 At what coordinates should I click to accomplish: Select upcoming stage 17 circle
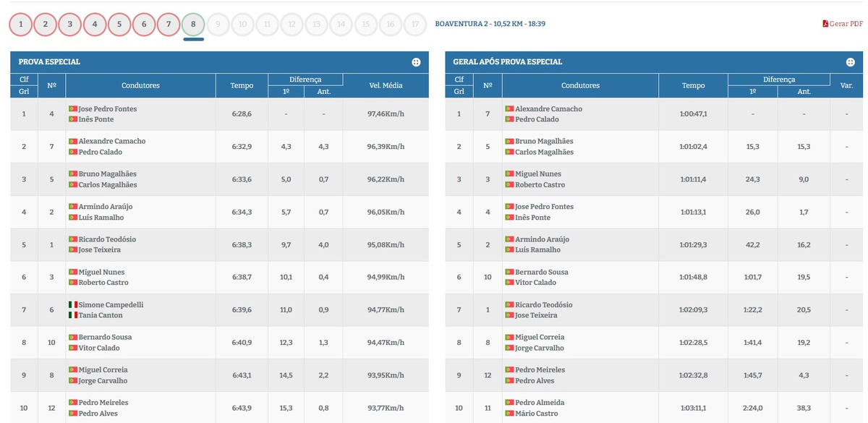tap(415, 24)
